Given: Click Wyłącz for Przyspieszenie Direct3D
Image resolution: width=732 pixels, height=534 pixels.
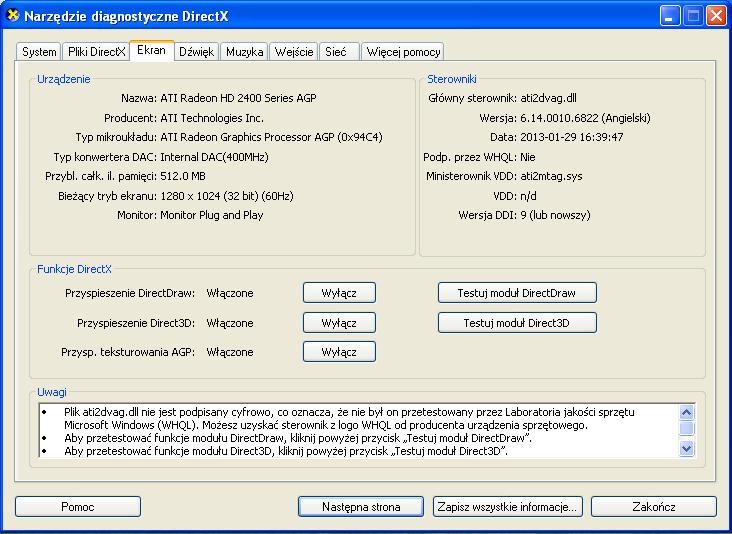Looking at the screenshot, I should (x=339, y=323).
